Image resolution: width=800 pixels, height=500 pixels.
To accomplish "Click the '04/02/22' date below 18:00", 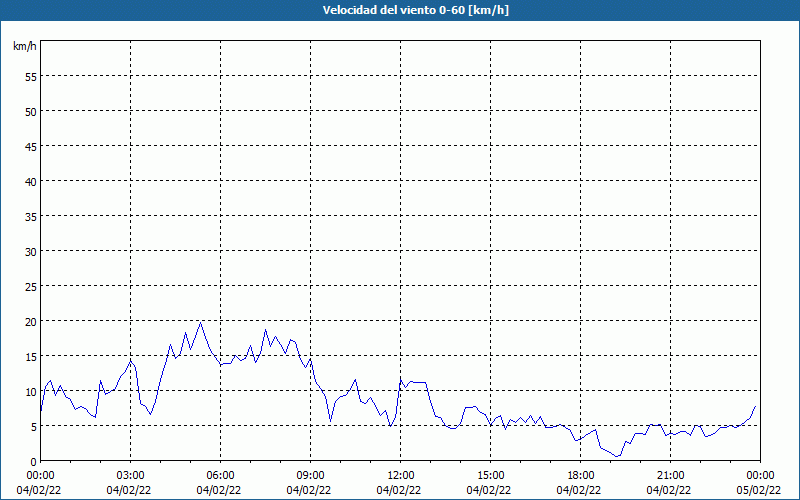I will (581, 490).
